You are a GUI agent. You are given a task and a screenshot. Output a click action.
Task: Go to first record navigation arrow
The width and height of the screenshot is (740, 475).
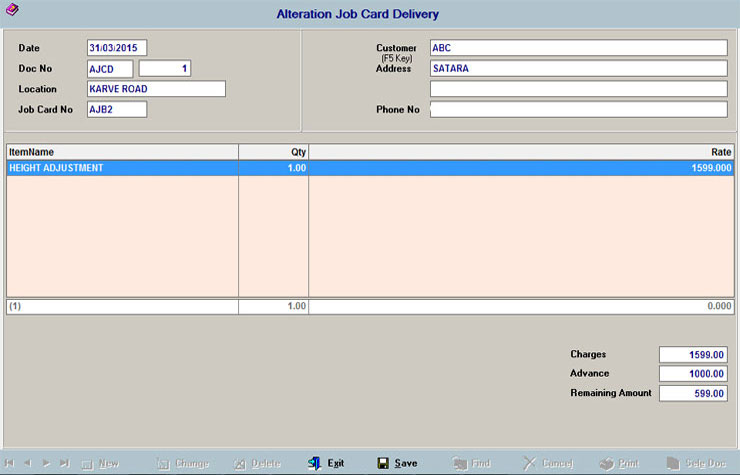(x=9, y=463)
